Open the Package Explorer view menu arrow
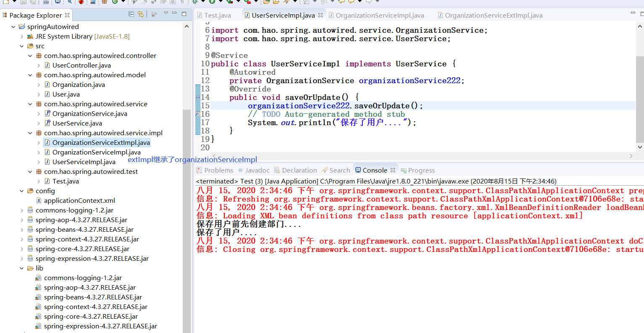Screen dimensions: 644x333 pyautogui.click(x=166, y=13)
